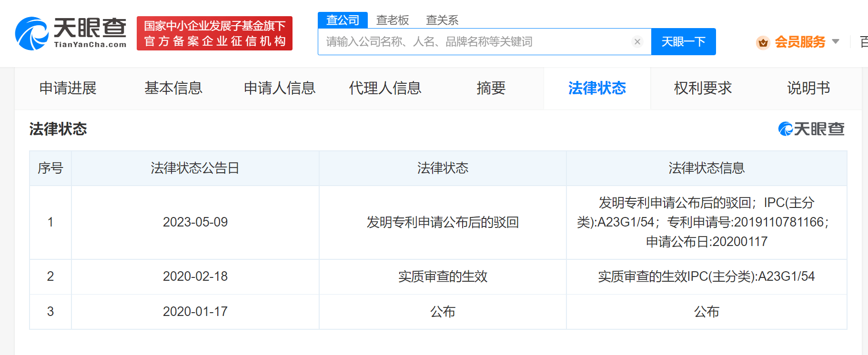Focus the company name search input field
The height and width of the screenshot is (355, 868).
[476, 42]
